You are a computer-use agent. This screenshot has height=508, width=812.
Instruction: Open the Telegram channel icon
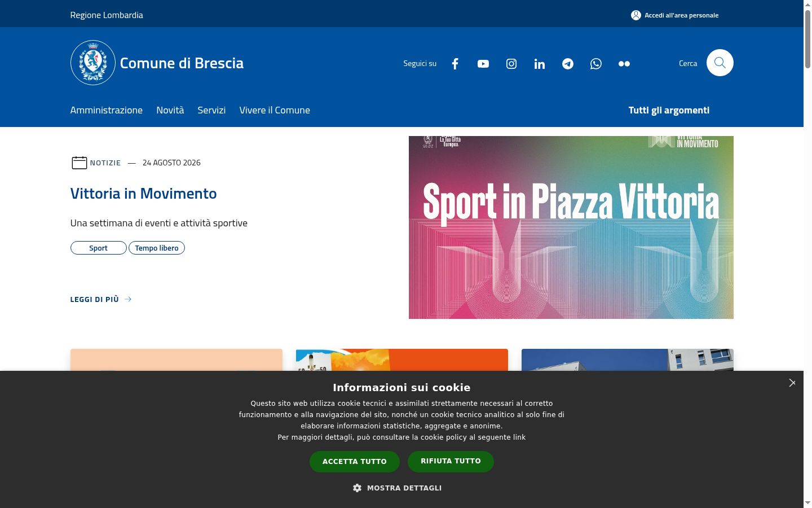(x=568, y=64)
